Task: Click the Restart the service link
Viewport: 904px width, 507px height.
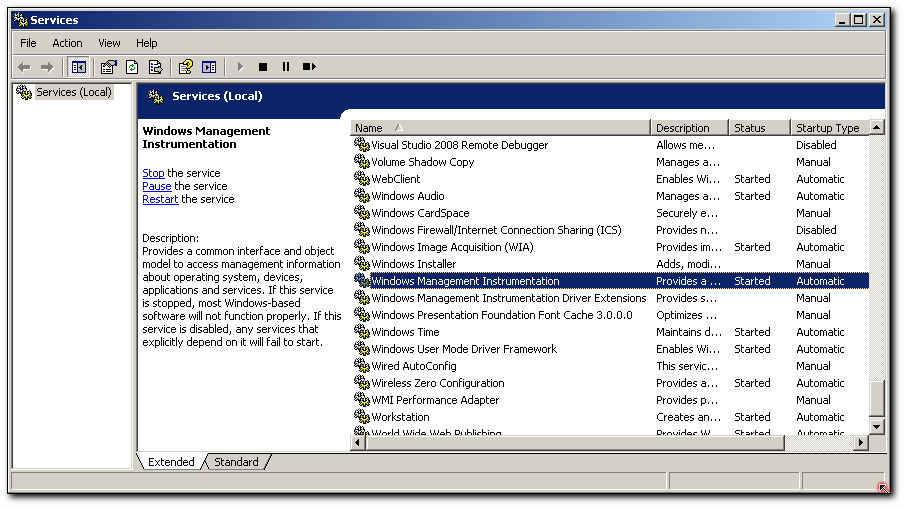Action: pos(160,200)
